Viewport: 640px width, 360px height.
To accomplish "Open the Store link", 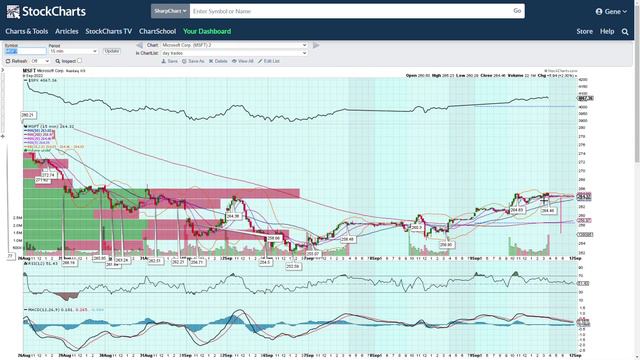I will (584, 31).
